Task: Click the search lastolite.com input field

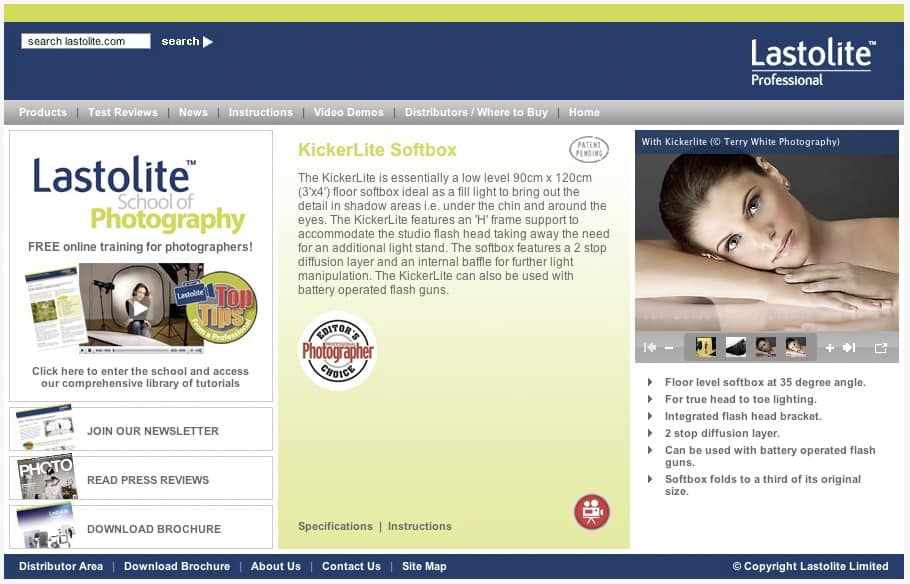Action: [86, 41]
